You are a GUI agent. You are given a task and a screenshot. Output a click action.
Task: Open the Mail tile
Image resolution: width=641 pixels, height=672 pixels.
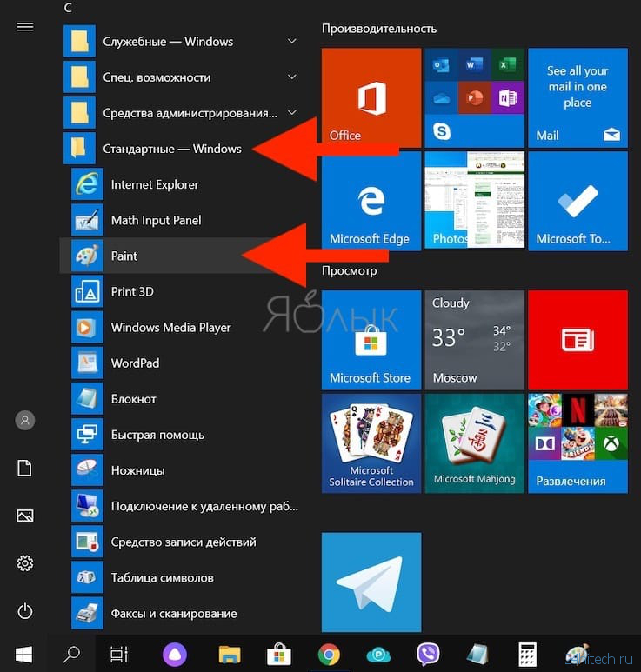pos(578,97)
